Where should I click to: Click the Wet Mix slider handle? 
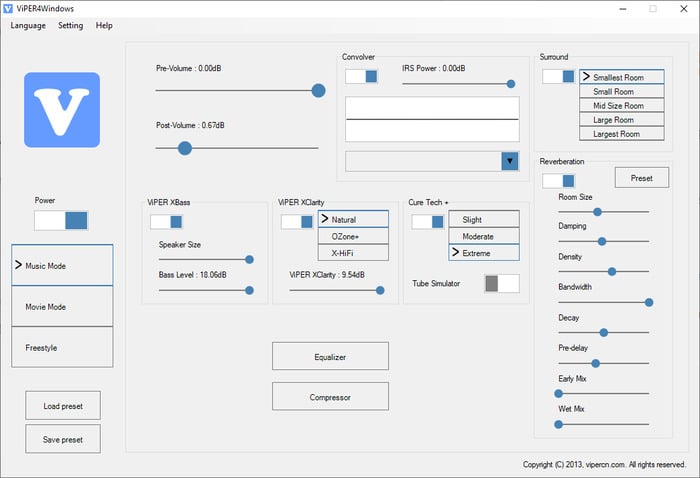point(558,424)
